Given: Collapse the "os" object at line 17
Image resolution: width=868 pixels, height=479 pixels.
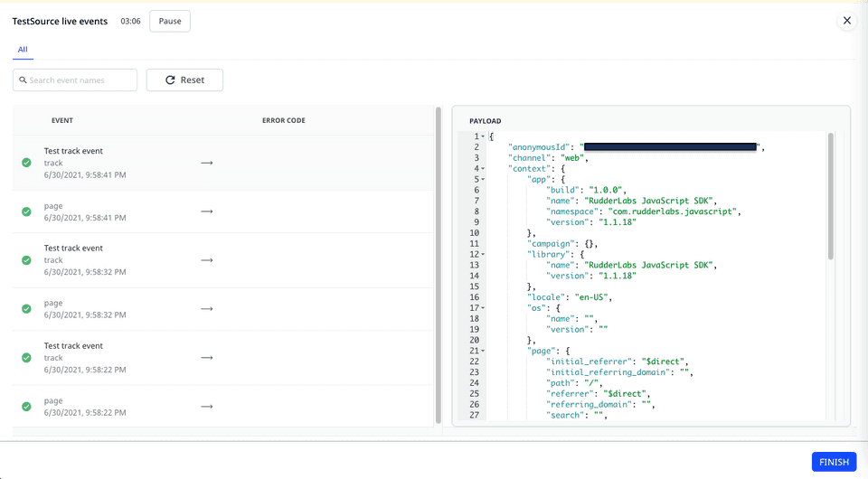Looking at the screenshot, I should 483,308.
